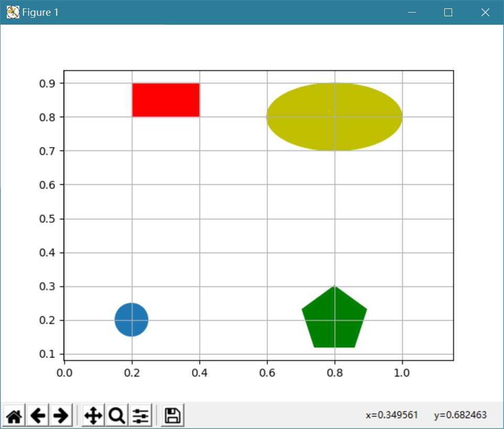The height and width of the screenshot is (429, 504).
Task: Maximize the Figure 1 window
Action: point(448,12)
